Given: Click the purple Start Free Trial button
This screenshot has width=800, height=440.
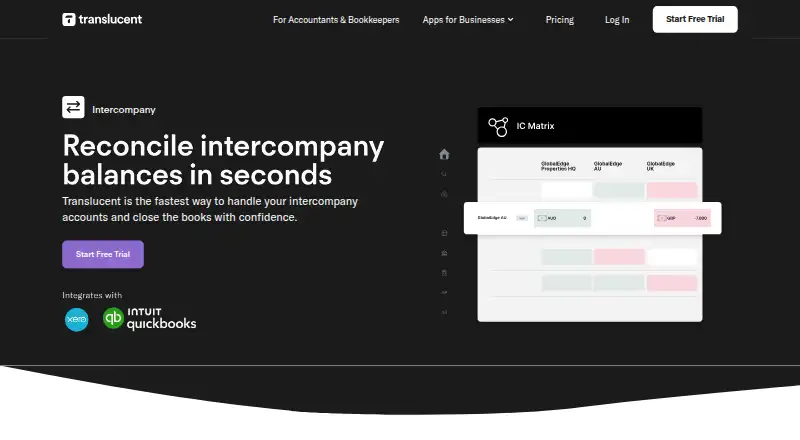Looking at the screenshot, I should (x=103, y=254).
